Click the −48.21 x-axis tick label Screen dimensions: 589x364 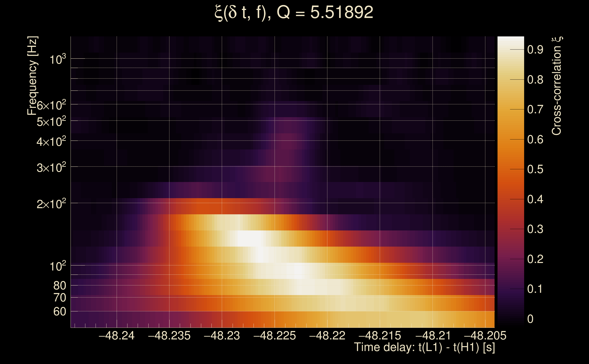tap(433, 336)
